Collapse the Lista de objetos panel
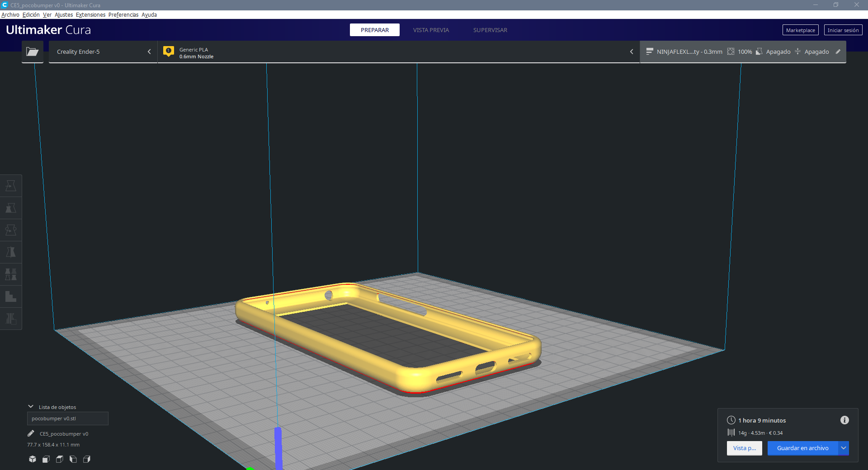Image resolution: width=868 pixels, height=470 pixels. [x=30, y=406]
